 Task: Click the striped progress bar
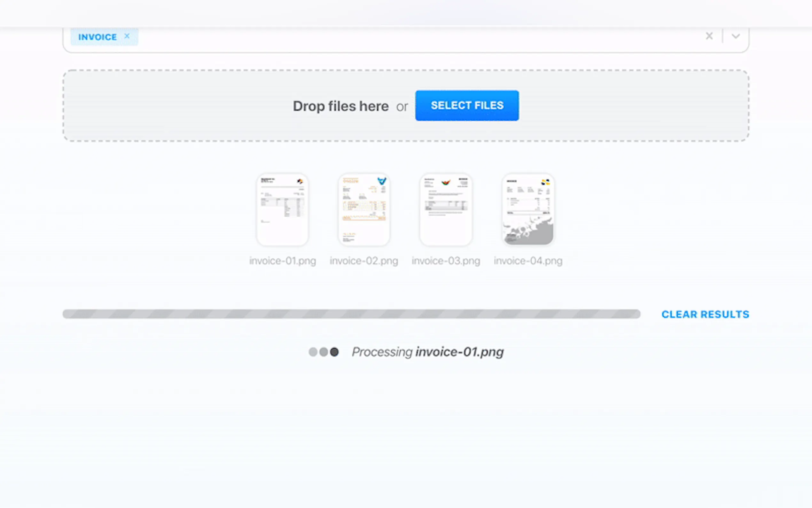[x=351, y=314]
